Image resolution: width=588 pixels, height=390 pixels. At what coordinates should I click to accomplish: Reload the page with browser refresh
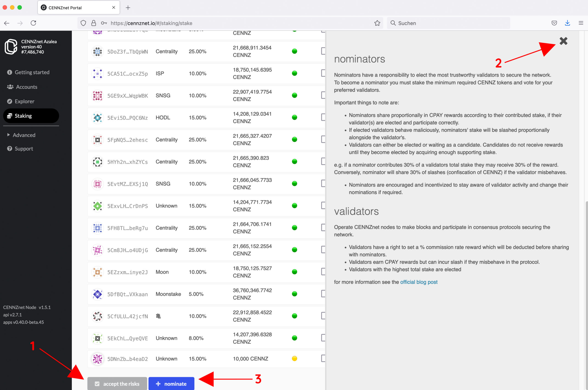33,23
